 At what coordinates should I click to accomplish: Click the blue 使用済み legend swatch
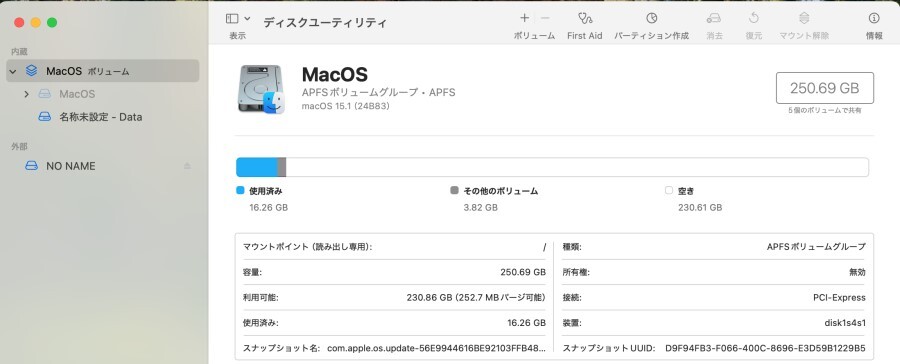point(240,191)
